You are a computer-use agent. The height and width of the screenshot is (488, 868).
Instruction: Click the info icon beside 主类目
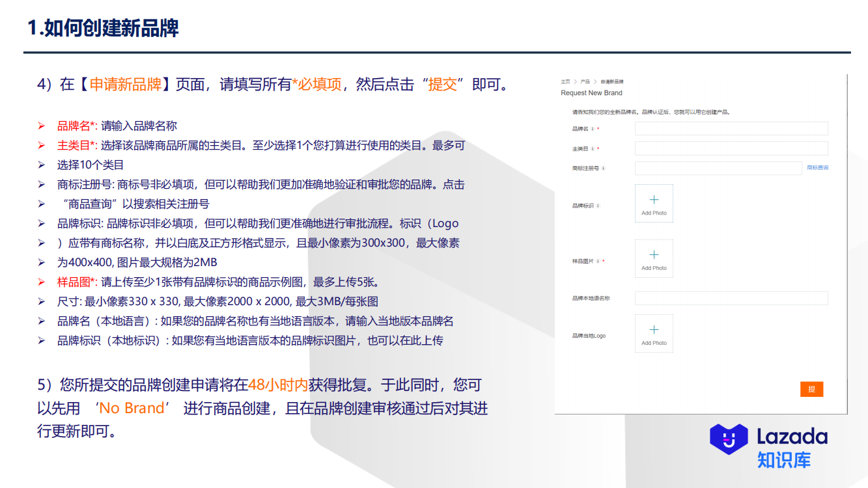tap(592, 149)
